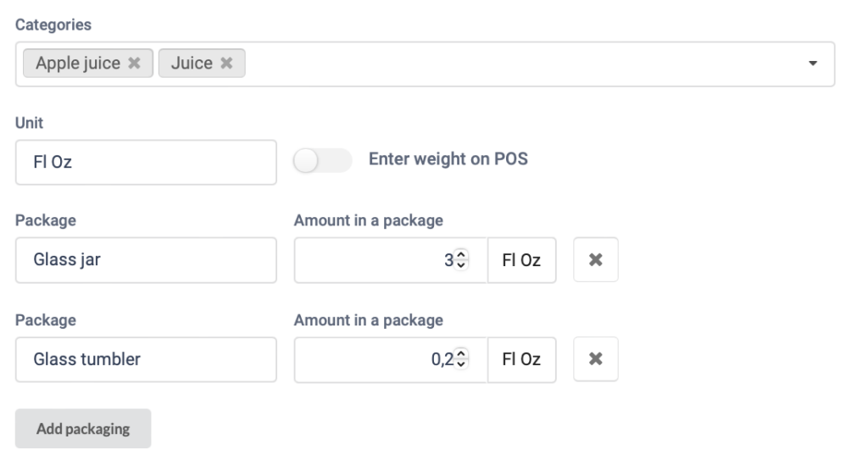Expand the Categories dropdown arrow

click(813, 64)
